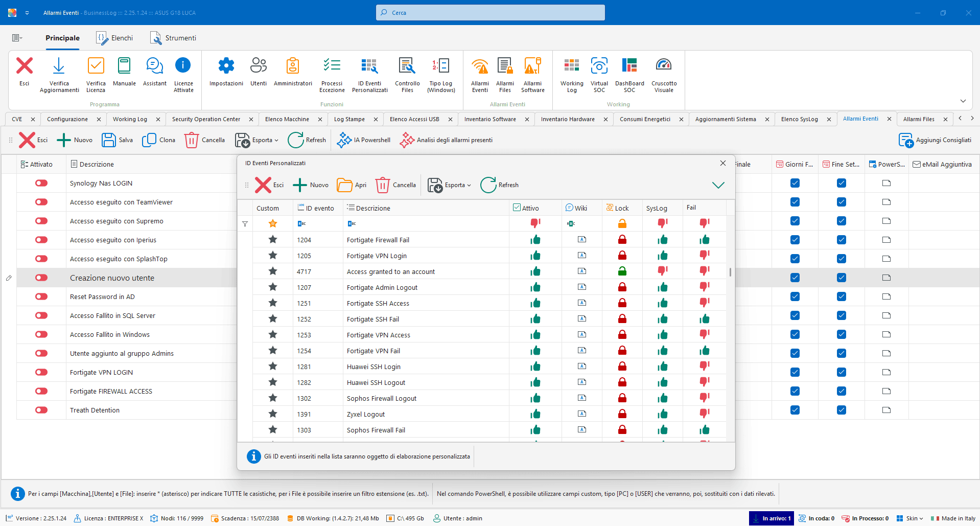Viewport: 980px width, 526px height.
Task: Toggle Attivato switch for Synology Nas LOGIN
Action: pos(41,183)
